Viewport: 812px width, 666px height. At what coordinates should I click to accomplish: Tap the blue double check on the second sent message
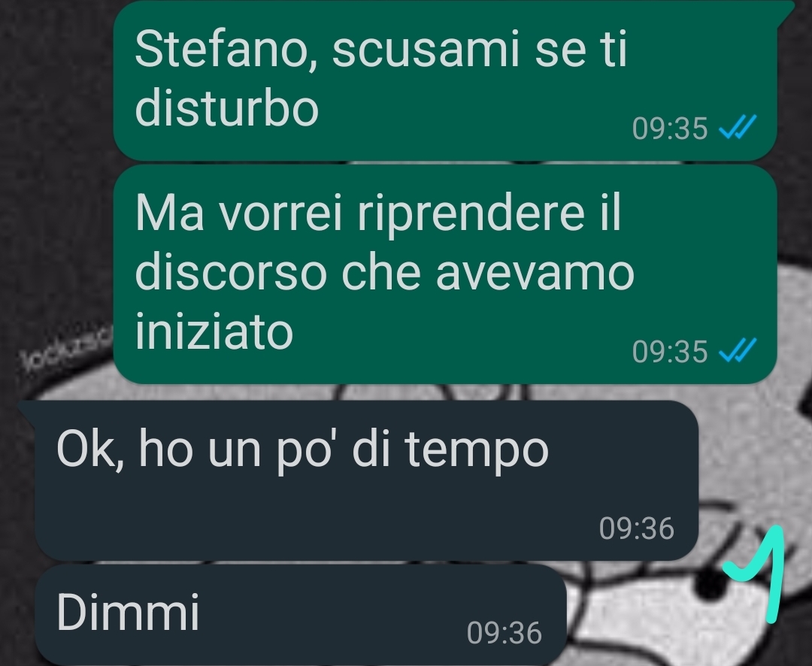pyautogui.click(x=738, y=350)
